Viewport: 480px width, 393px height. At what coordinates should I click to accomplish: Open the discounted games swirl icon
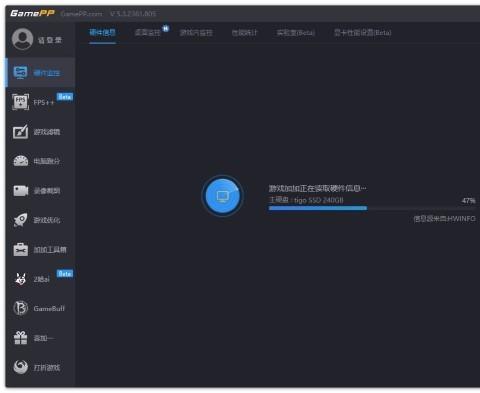point(20,367)
